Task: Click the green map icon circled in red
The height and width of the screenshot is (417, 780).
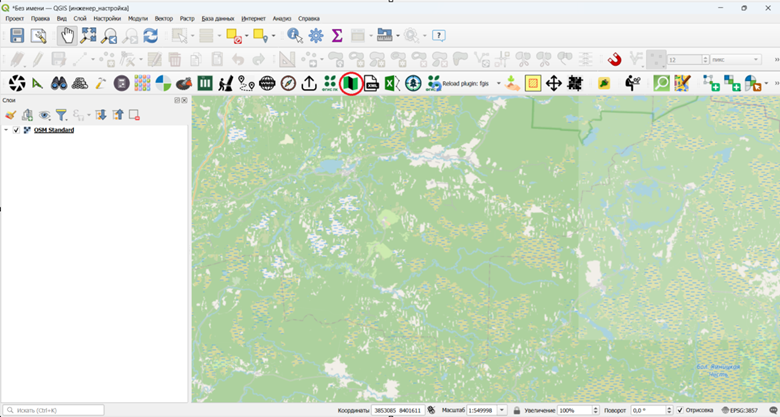Action: click(x=351, y=83)
